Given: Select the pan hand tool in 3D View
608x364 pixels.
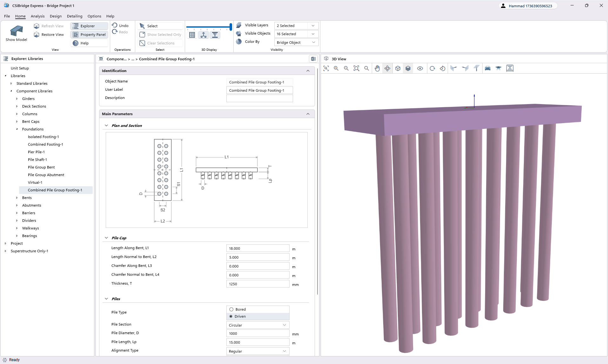Looking at the screenshot, I should (377, 68).
